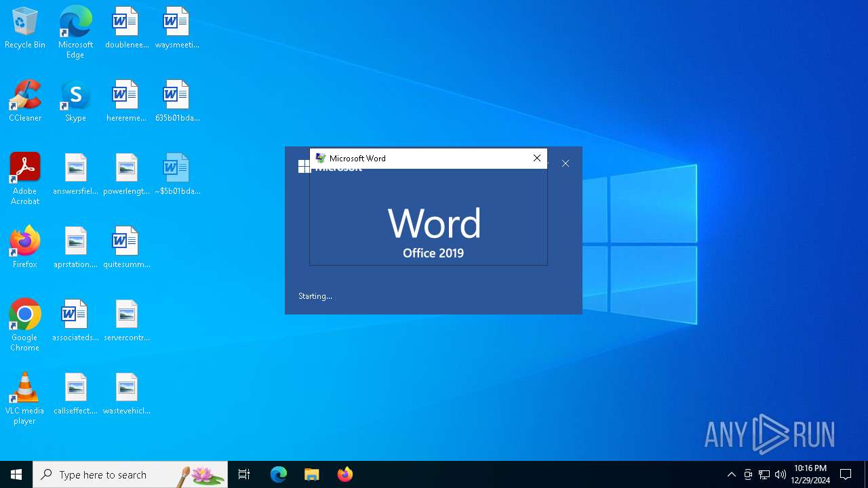Open the Windows Start menu
This screenshot has height=488, width=868.
[x=16, y=474]
